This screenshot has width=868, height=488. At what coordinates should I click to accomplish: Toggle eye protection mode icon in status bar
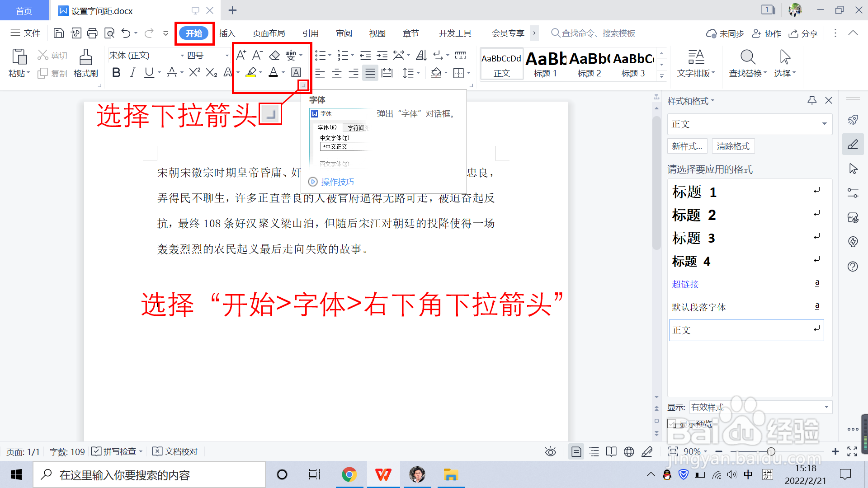[x=550, y=451]
